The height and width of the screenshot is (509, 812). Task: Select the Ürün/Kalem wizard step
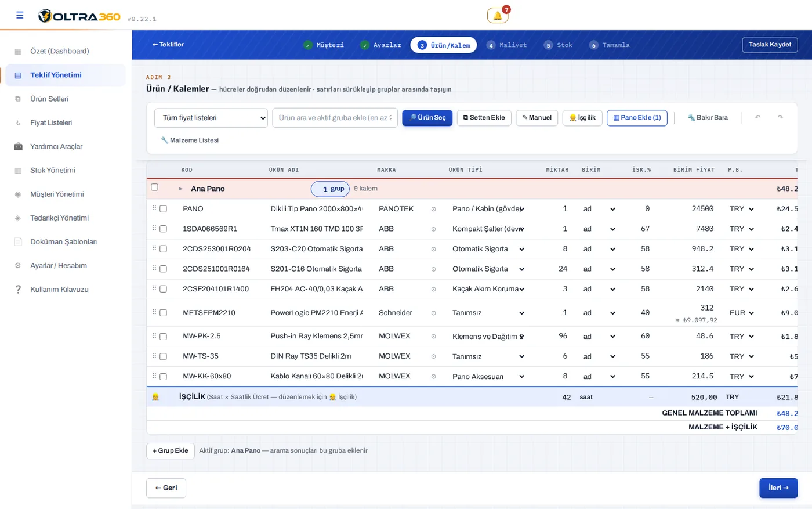point(444,45)
